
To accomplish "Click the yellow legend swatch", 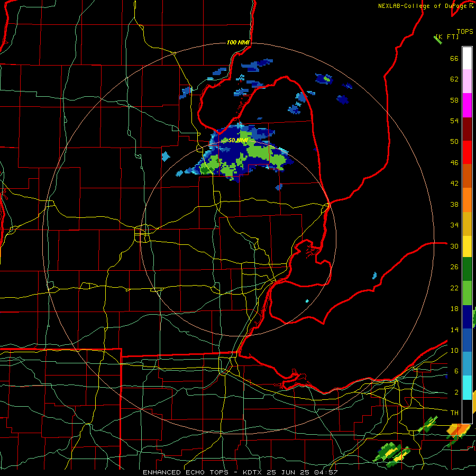I will point(467,246).
